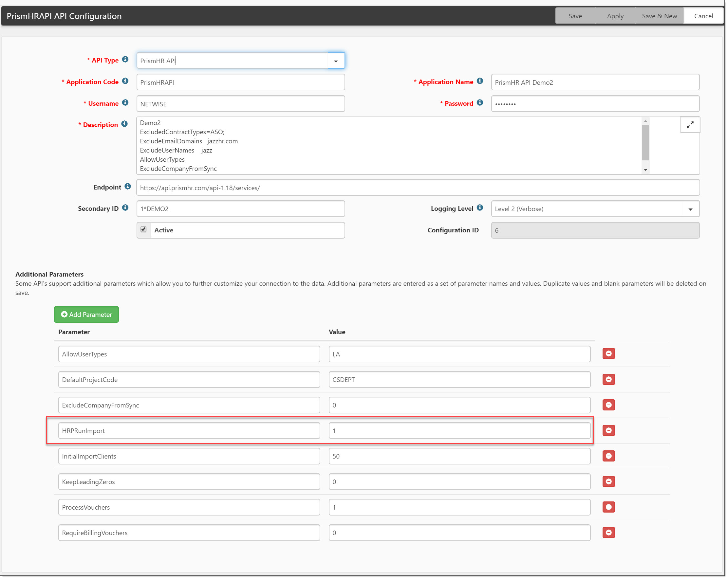The width and height of the screenshot is (728, 579).
Task: Cancel the API configuration
Action: point(703,16)
